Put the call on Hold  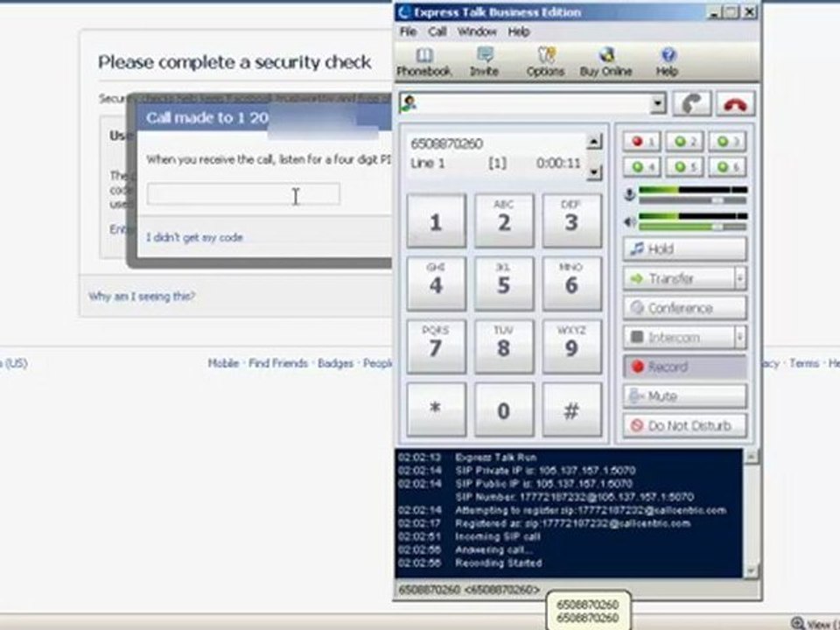[684, 249]
